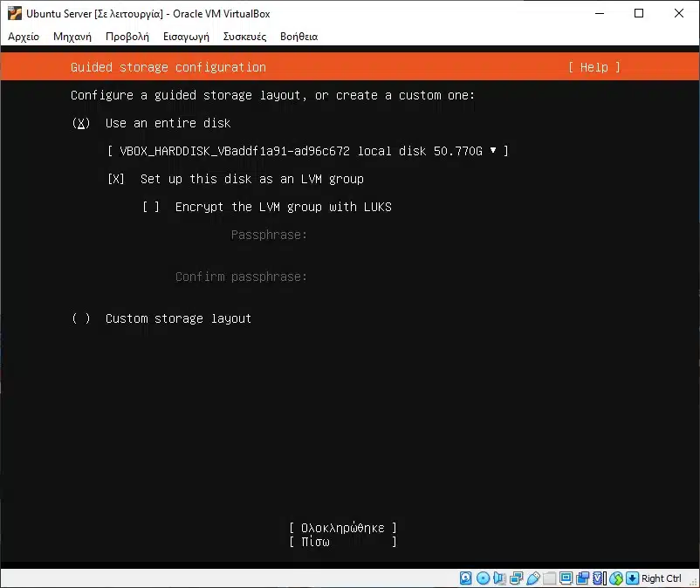Click the keyboard capture arrow icon

632,578
